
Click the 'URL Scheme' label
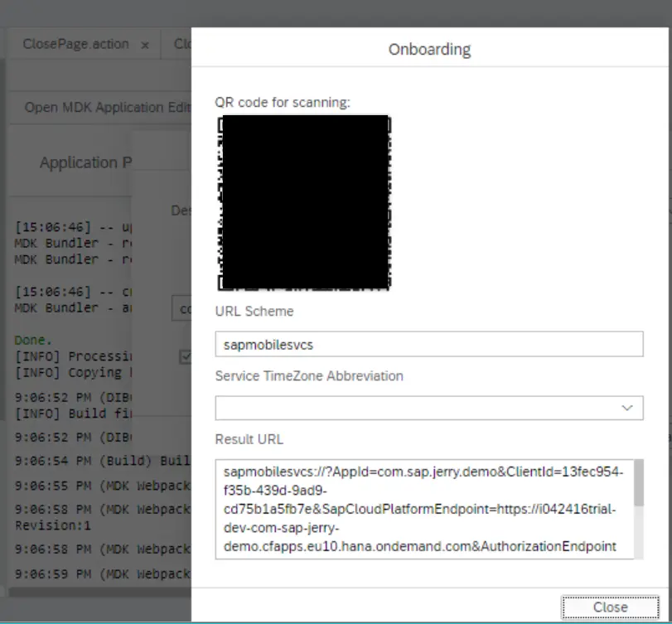(254, 311)
